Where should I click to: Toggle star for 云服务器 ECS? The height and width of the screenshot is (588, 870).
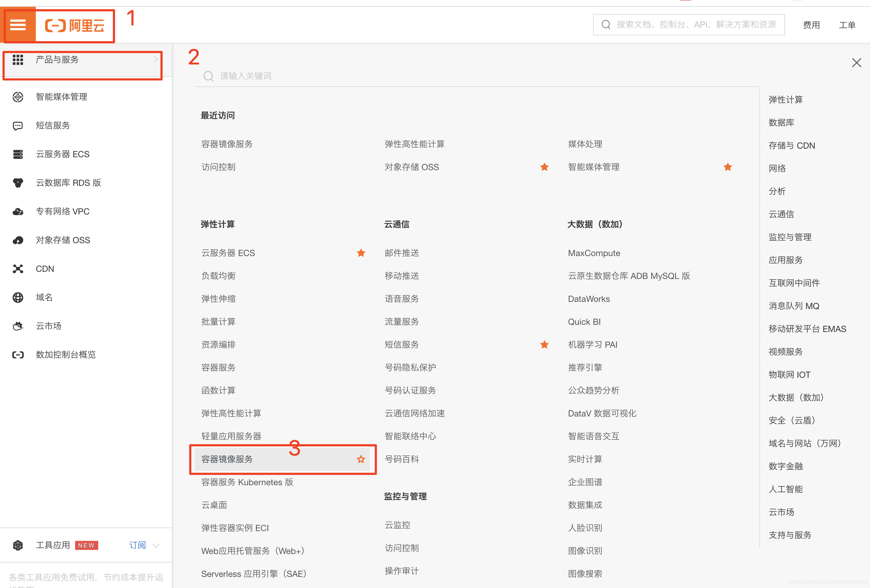point(361,253)
